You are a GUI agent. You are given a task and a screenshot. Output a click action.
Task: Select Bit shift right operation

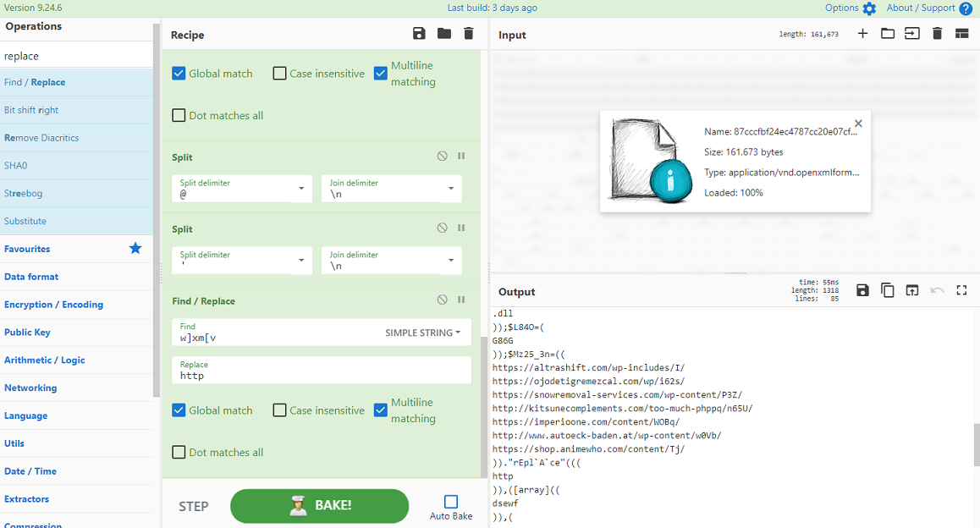(x=76, y=110)
